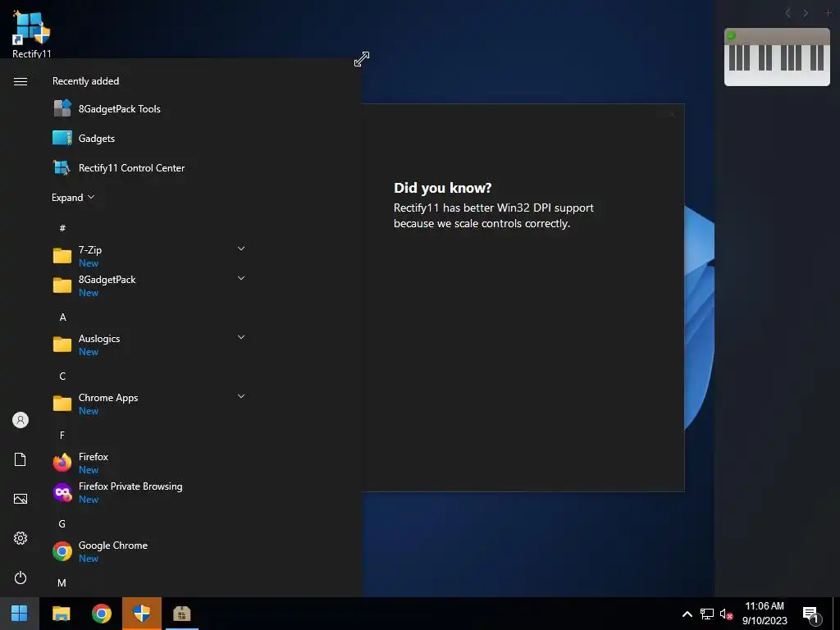
Task: Click the letter A section header
Action: (62, 317)
